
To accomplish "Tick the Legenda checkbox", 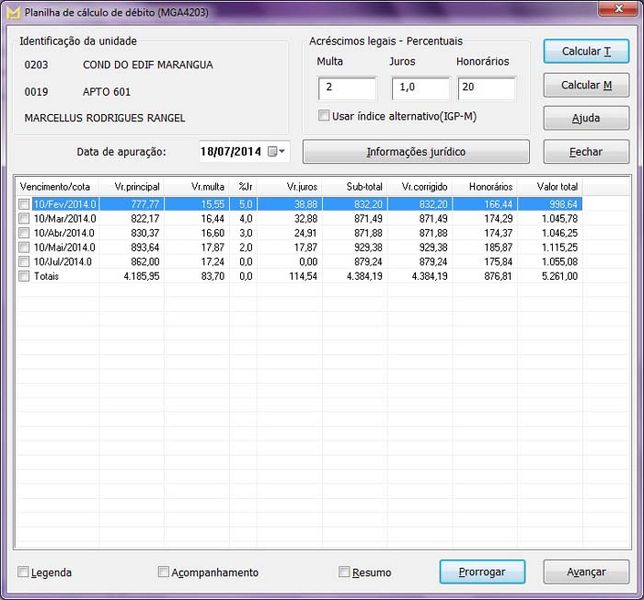I will pos(23,573).
